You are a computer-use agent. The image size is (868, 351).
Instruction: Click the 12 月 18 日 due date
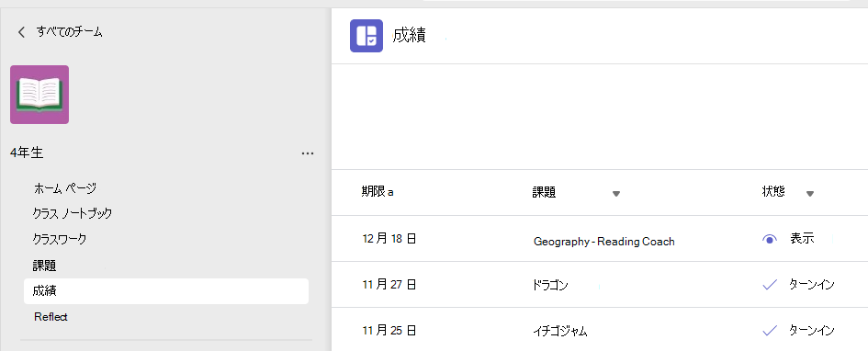(x=389, y=239)
